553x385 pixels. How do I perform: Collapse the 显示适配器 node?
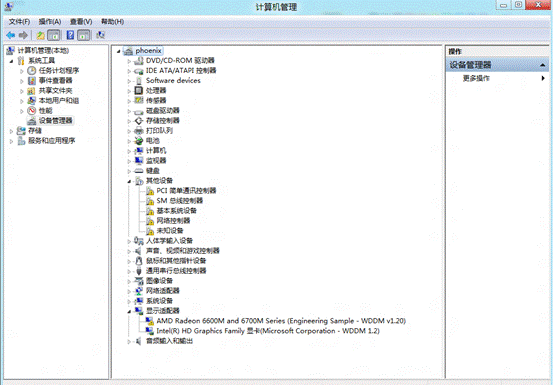[x=129, y=311]
